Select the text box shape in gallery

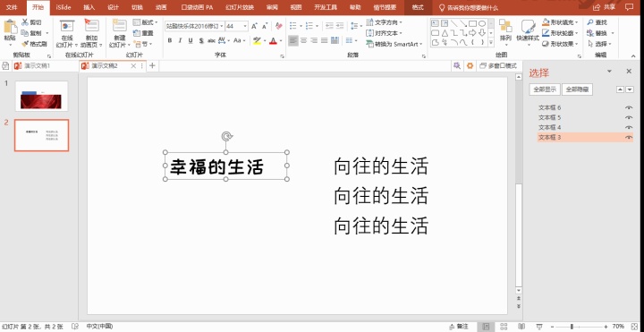pos(435,23)
